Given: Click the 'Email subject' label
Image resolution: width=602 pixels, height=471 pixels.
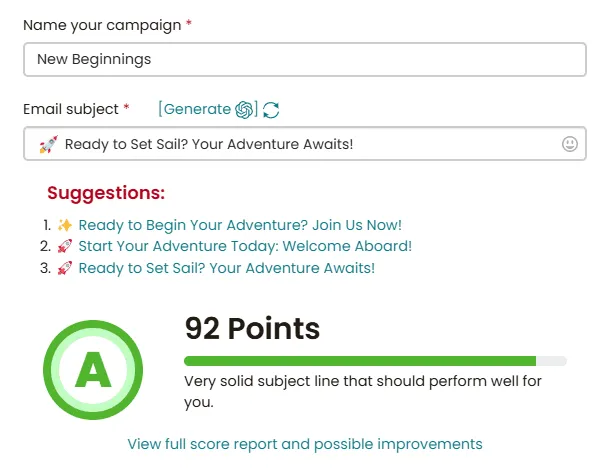Looking at the screenshot, I should [x=70, y=108].
